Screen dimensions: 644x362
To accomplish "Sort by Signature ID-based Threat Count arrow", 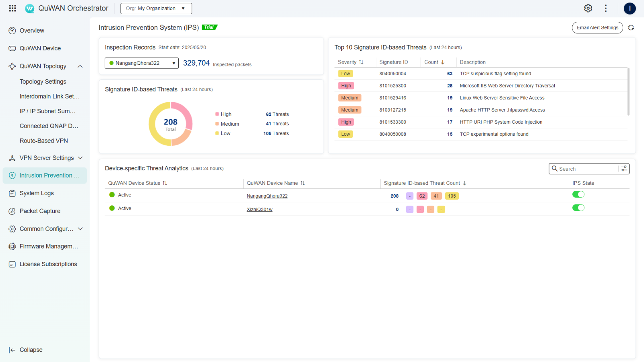I will tap(464, 183).
